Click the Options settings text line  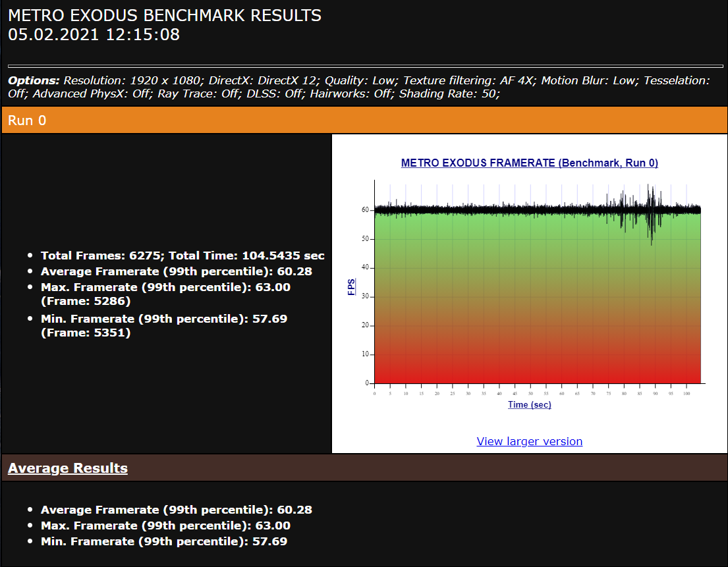coord(358,87)
